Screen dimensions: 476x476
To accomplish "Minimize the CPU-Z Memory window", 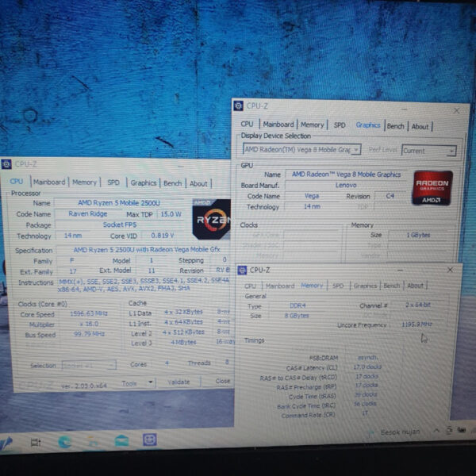I will point(400,270).
